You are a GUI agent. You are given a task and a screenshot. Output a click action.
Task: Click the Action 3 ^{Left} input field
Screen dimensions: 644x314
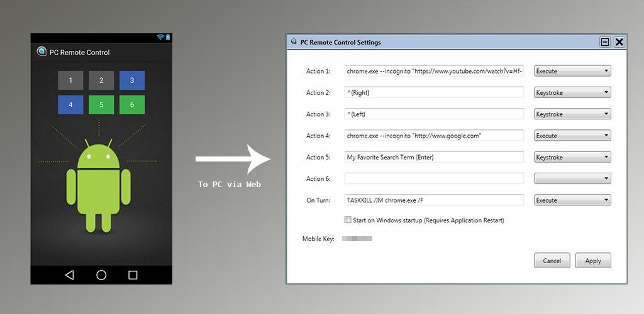point(434,114)
